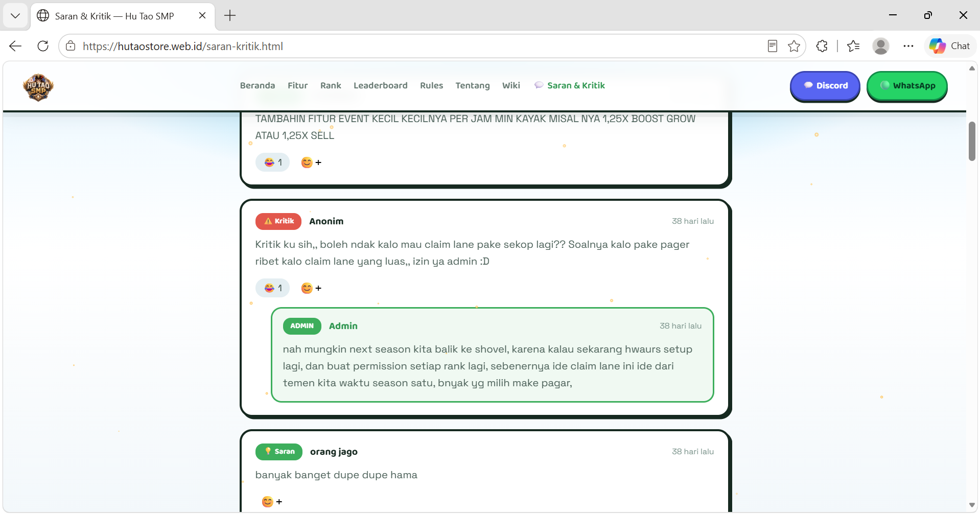Open the Wiki page
980x514 pixels.
tap(511, 86)
